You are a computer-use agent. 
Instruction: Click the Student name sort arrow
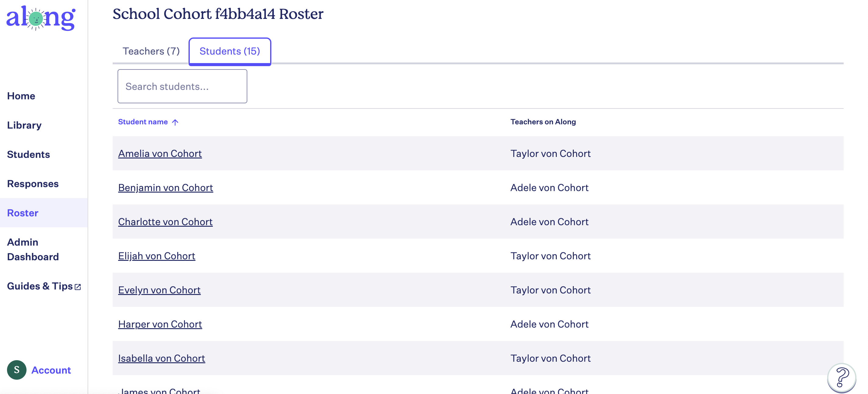[x=175, y=122]
